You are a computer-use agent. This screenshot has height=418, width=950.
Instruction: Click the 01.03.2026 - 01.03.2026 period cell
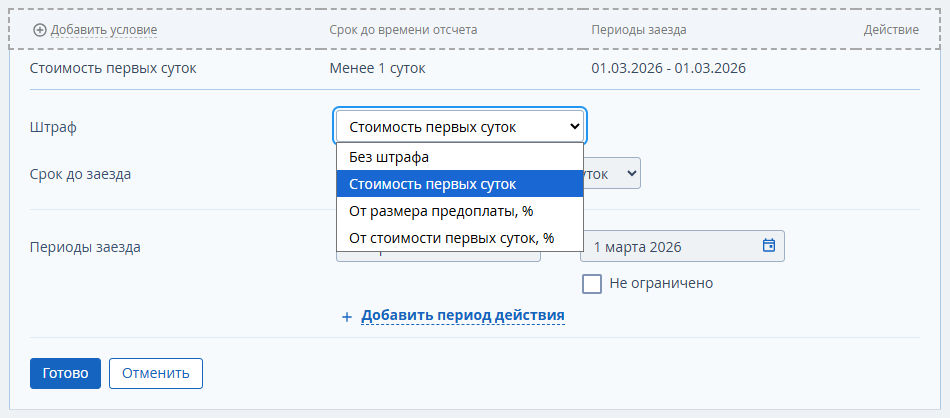point(668,69)
